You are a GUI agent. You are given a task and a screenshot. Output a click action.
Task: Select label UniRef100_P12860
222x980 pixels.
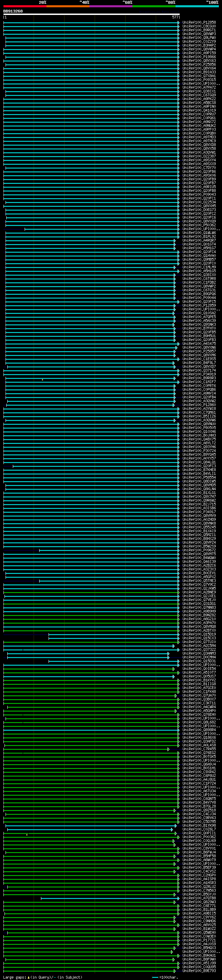(x=199, y=405)
